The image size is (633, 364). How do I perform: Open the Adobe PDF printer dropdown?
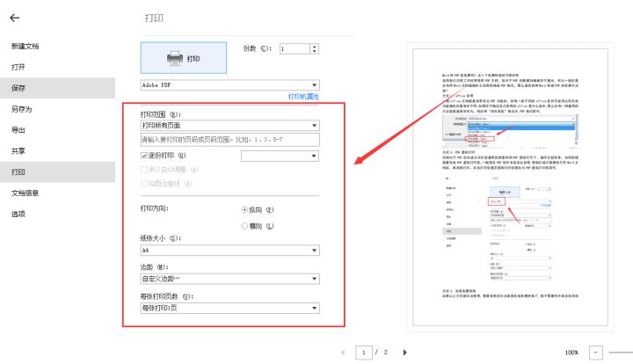pos(229,85)
